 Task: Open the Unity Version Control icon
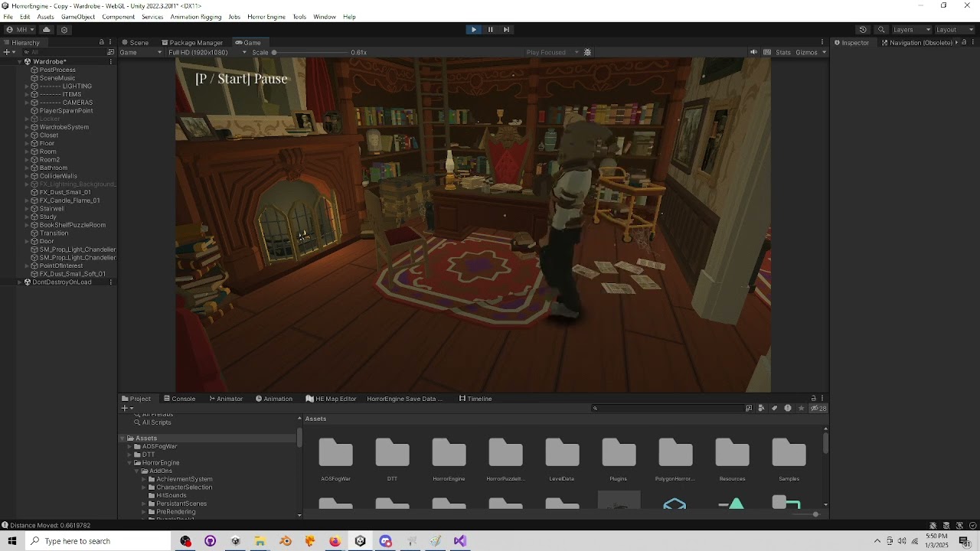[x=64, y=30]
